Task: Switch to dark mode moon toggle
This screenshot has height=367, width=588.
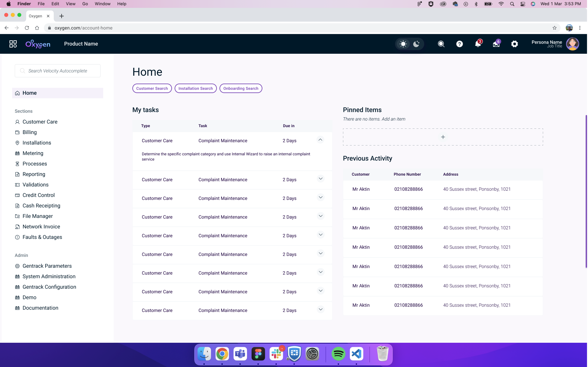Action: [x=416, y=44]
